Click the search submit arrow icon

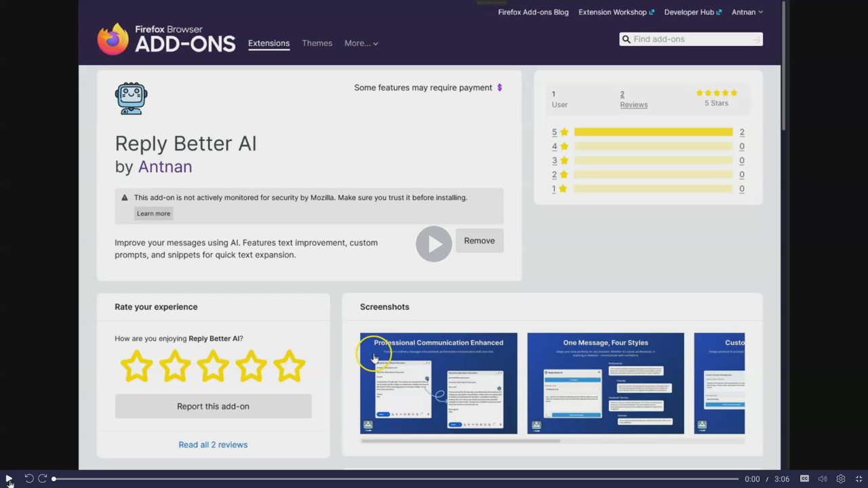[x=756, y=39]
